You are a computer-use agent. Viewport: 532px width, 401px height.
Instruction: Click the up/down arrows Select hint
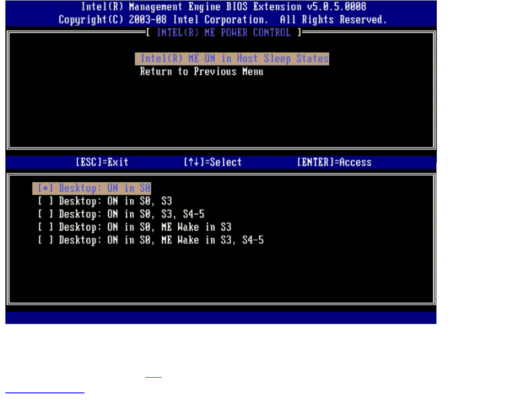(213, 162)
